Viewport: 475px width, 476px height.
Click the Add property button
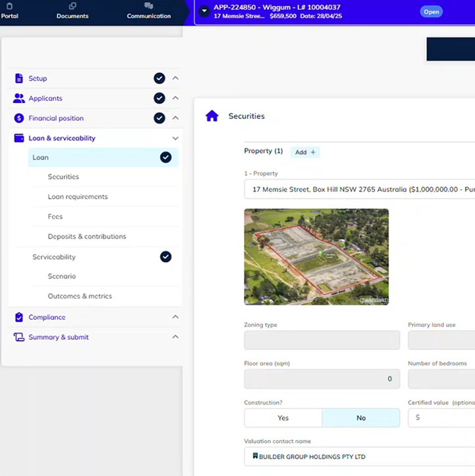coord(305,152)
